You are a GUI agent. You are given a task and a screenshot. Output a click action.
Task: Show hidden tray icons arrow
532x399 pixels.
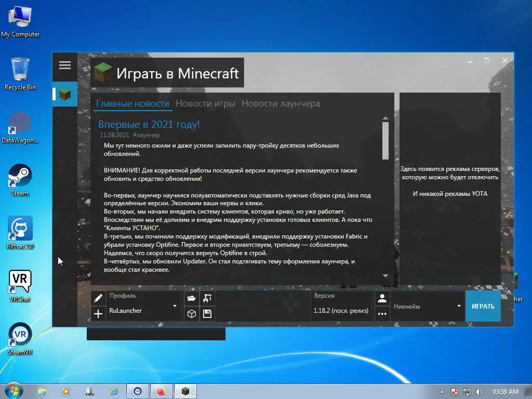point(442,392)
